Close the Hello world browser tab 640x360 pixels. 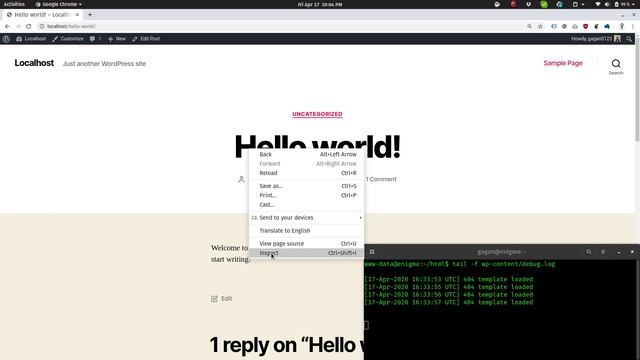pyautogui.click(x=77, y=15)
